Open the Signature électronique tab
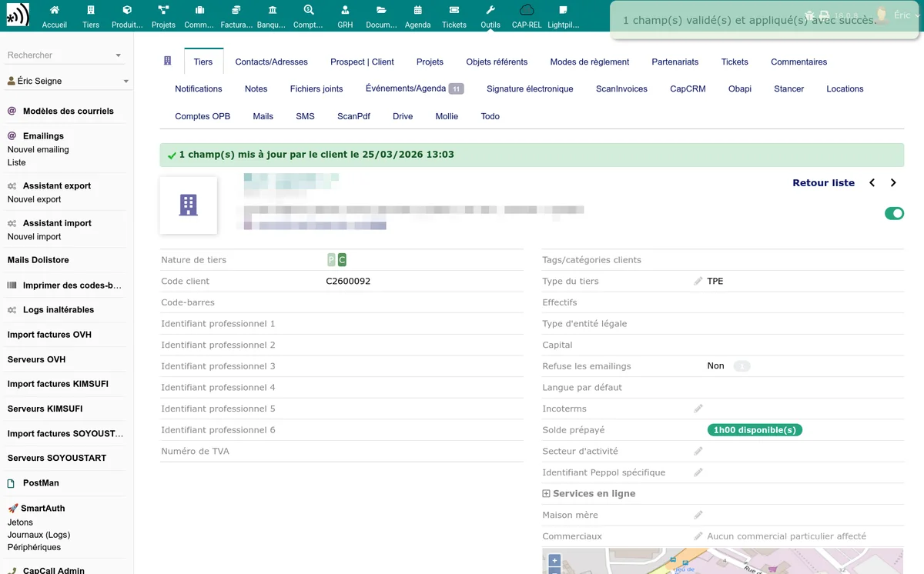 530,88
